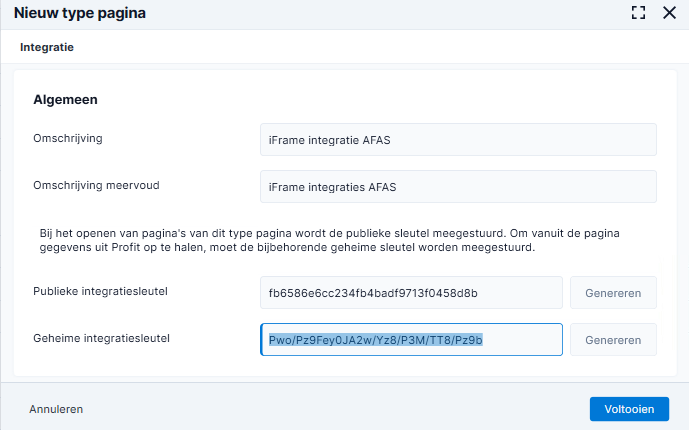
Task: Expand the dialog to full screen
Action: coord(638,13)
